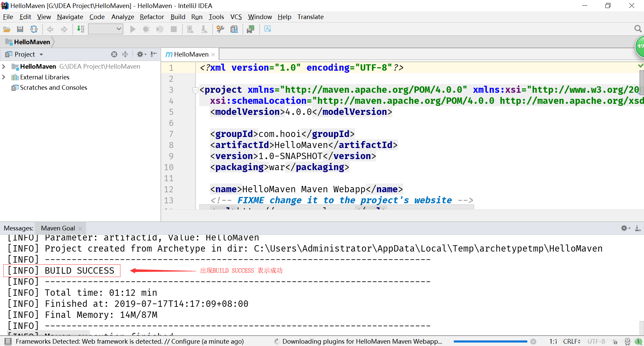Open Messages panel gear settings
The height and width of the screenshot is (346, 644).
[625, 228]
